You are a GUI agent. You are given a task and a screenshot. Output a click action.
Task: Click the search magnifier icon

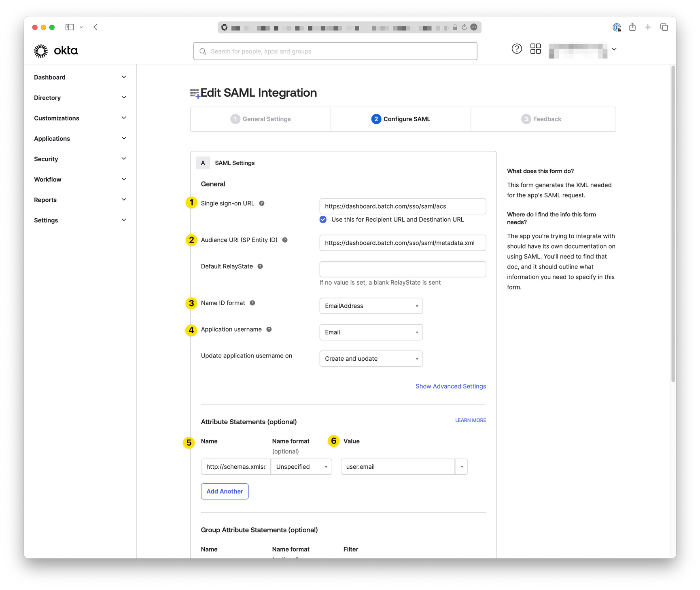203,51
